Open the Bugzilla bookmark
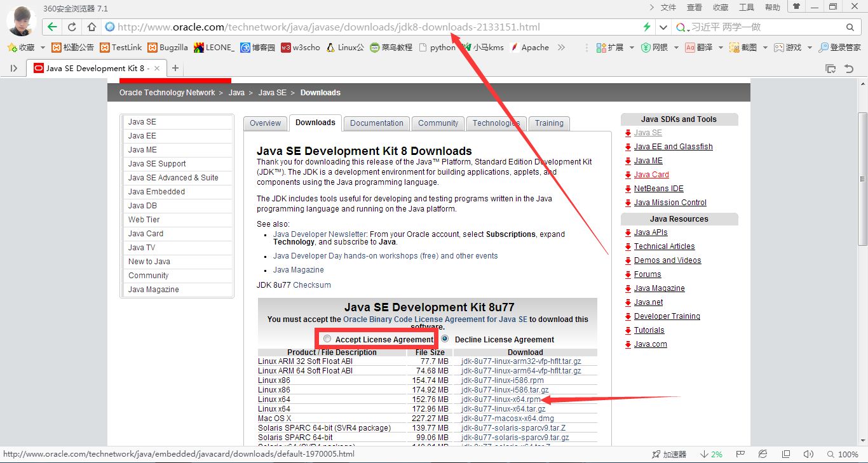The height and width of the screenshot is (463, 868). (168, 48)
